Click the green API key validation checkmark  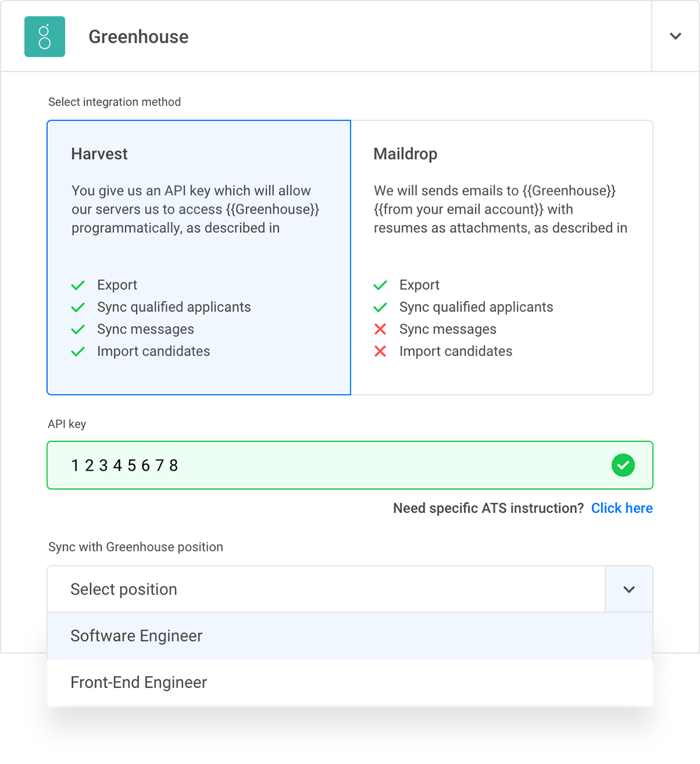(623, 465)
